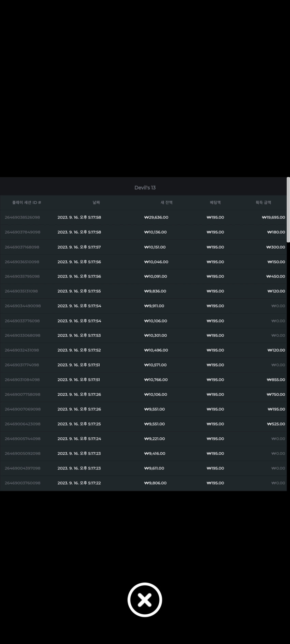The image size is (290, 644).
Task: Select the ₩19,695.00 win amount cell
Action: [273, 217]
